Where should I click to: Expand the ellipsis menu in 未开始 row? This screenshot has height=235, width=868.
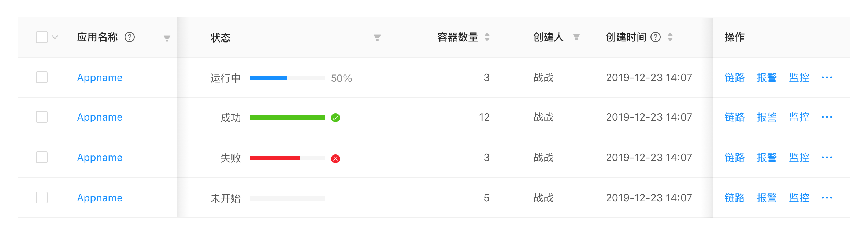(827, 198)
